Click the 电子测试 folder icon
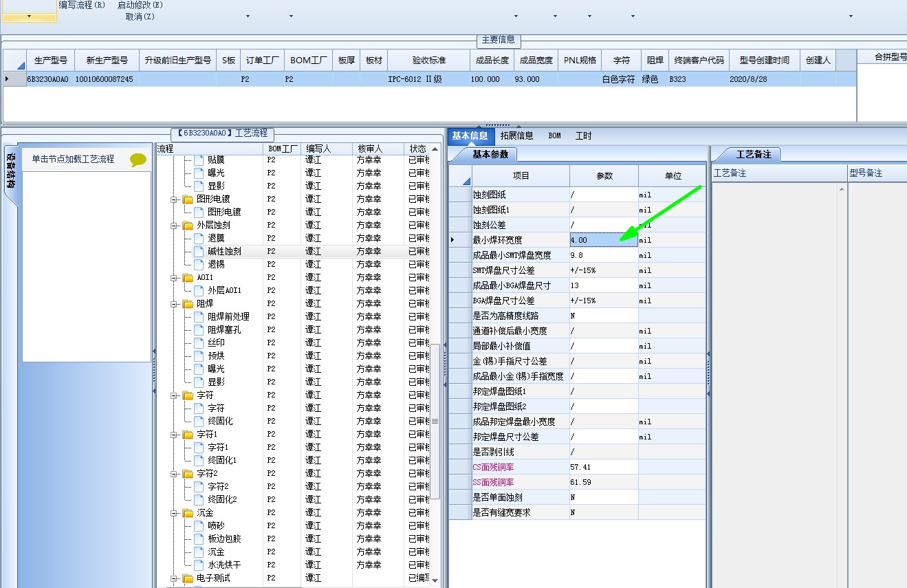 pyautogui.click(x=188, y=578)
